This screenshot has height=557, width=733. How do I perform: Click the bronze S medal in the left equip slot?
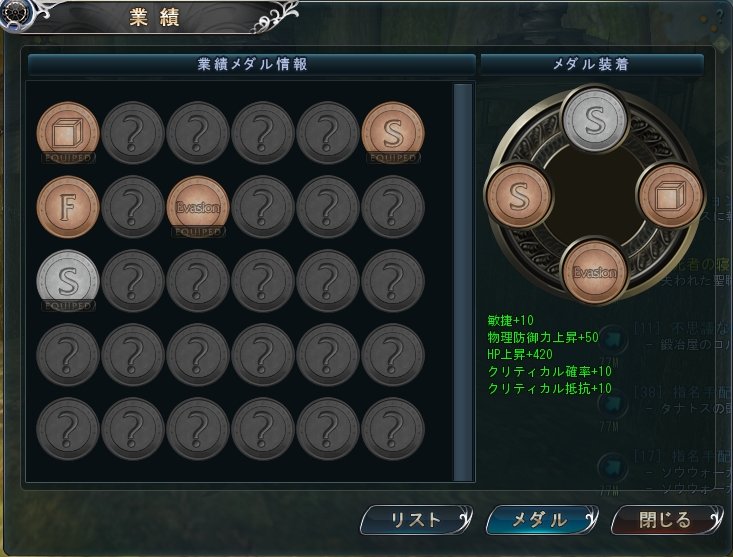click(519, 195)
